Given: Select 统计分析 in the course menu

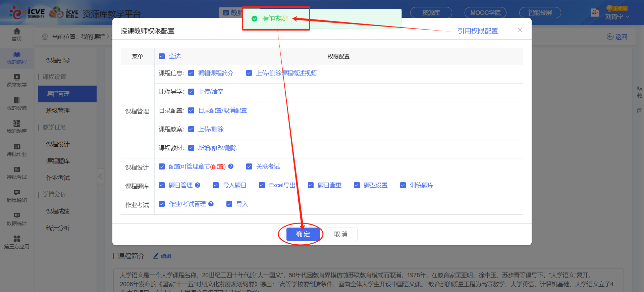Looking at the screenshot, I should click(58, 228).
